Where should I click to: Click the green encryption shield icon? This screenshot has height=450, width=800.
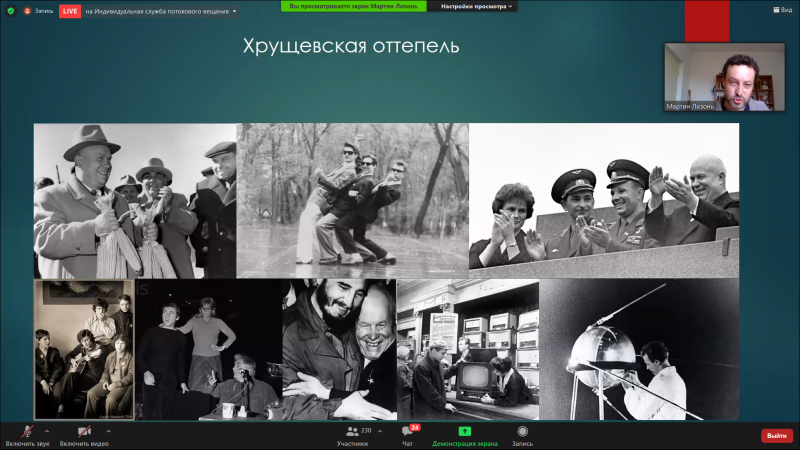pos(11,11)
